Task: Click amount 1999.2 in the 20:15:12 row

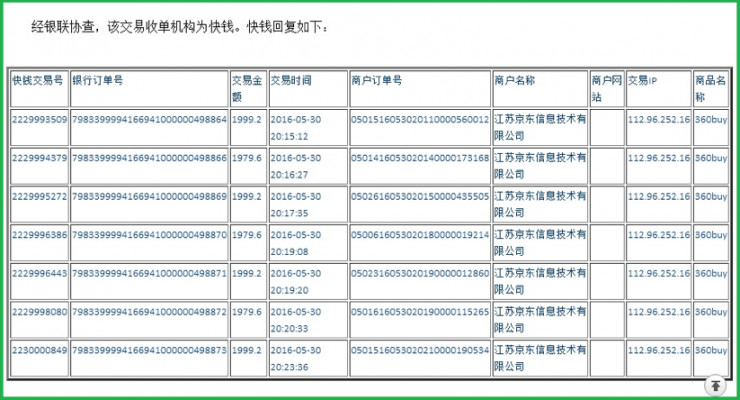Action: [246, 120]
